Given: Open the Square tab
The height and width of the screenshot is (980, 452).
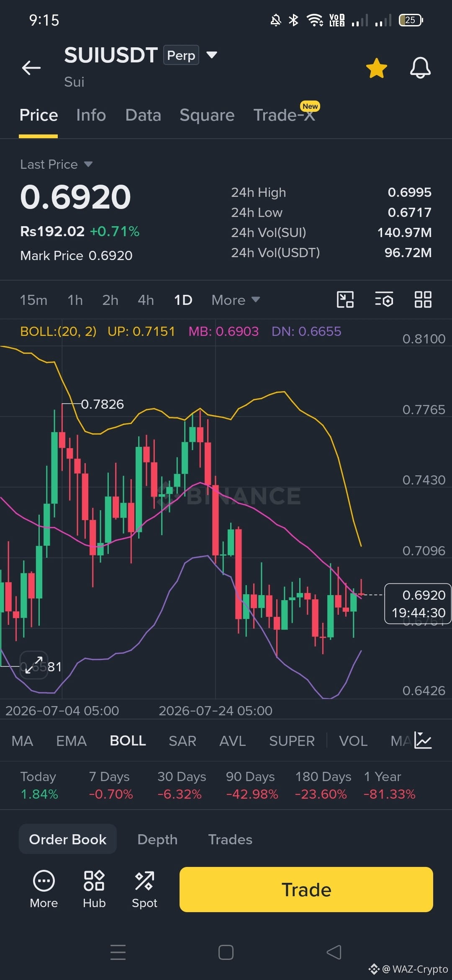Looking at the screenshot, I should click(x=207, y=115).
